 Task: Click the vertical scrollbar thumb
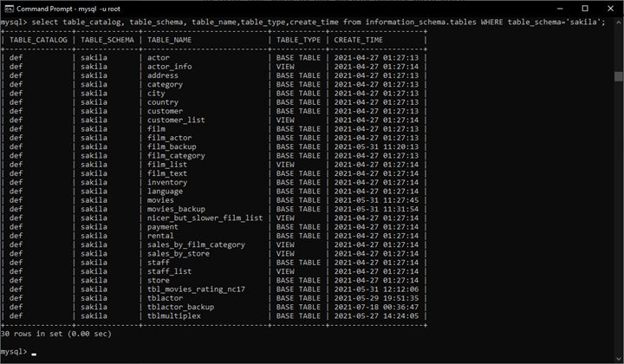point(619,76)
